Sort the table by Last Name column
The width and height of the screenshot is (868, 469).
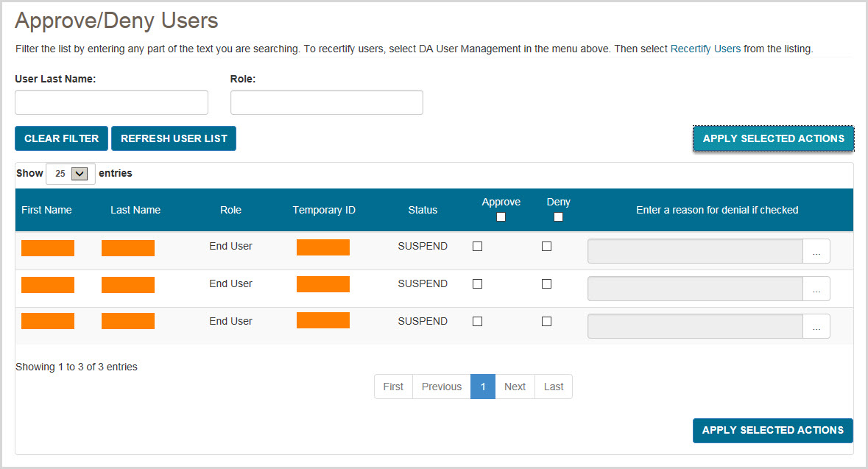point(135,210)
